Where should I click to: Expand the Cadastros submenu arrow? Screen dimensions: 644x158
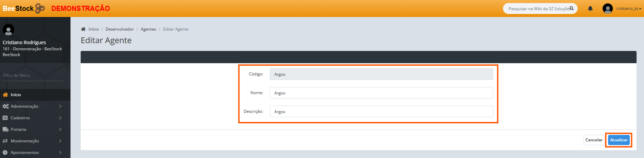tap(60, 118)
